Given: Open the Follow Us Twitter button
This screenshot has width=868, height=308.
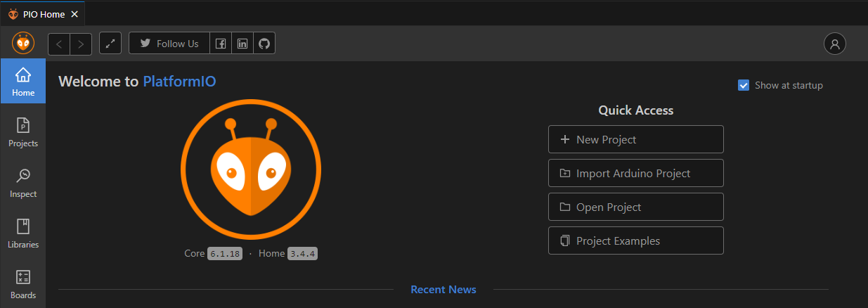Looking at the screenshot, I should pyautogui.click(x=169, y=44).
